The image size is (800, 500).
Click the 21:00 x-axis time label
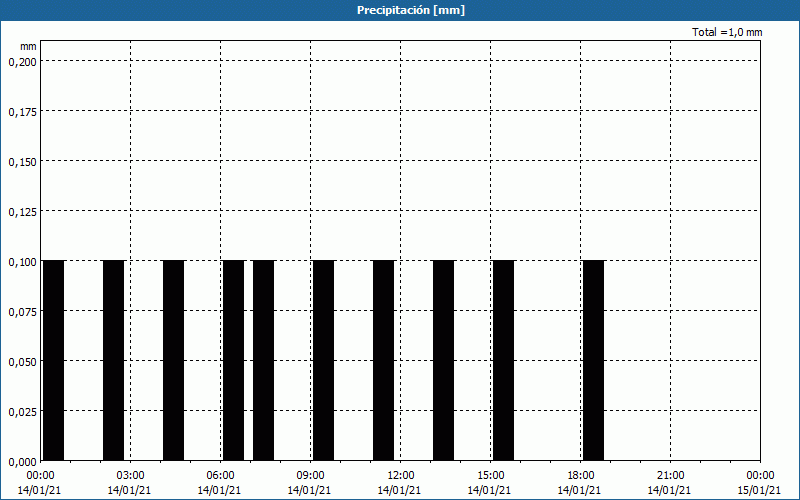[x=670, y=476]
